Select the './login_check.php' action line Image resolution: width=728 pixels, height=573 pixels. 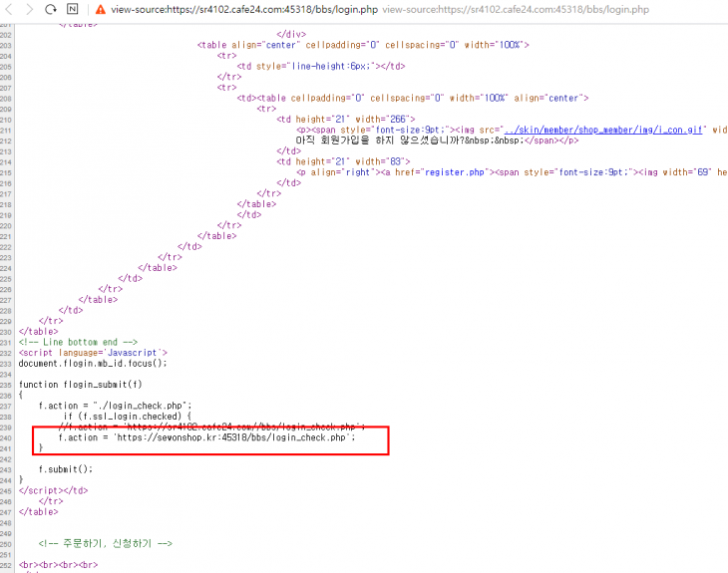click(x=115, y=406)
